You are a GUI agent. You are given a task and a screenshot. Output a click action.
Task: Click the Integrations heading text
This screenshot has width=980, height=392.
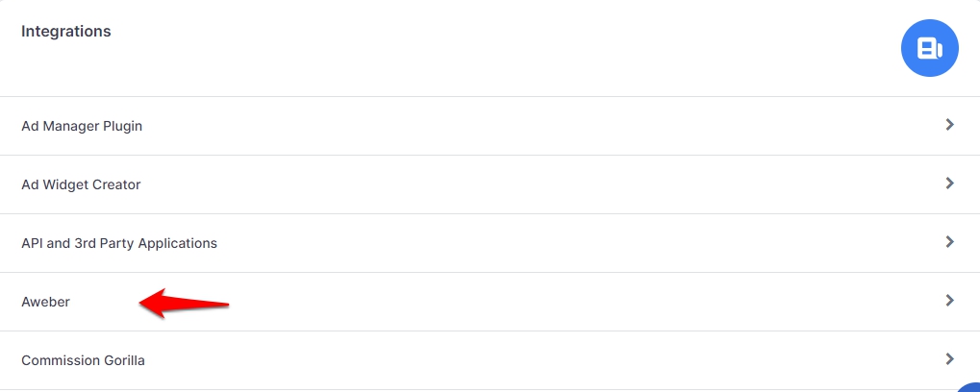click(x=65, y=31)
